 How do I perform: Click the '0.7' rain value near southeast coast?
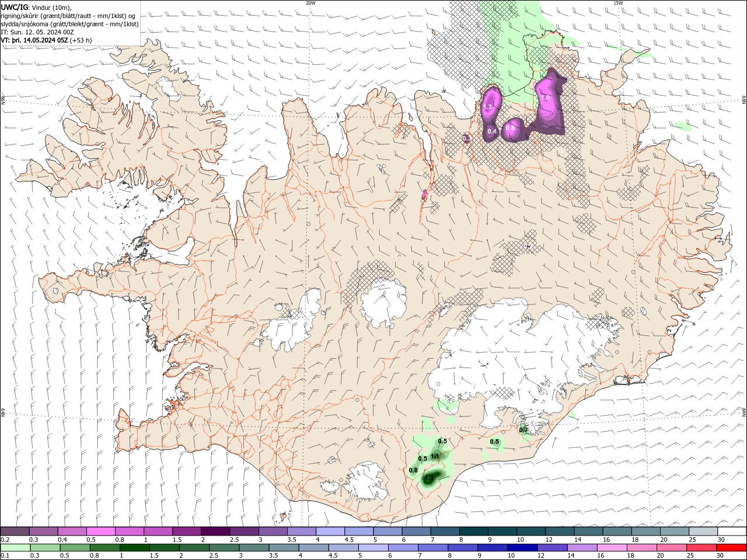tap(523, 430)
